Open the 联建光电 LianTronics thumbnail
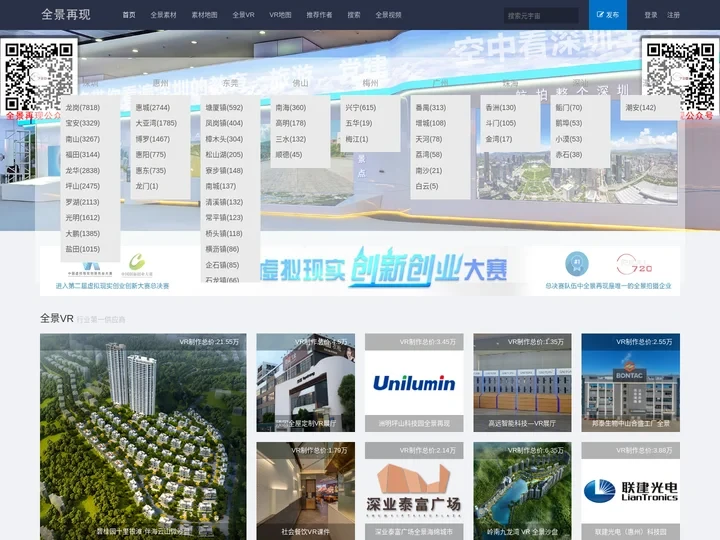This screenshot has width=720, height=540. pos(630,491)
